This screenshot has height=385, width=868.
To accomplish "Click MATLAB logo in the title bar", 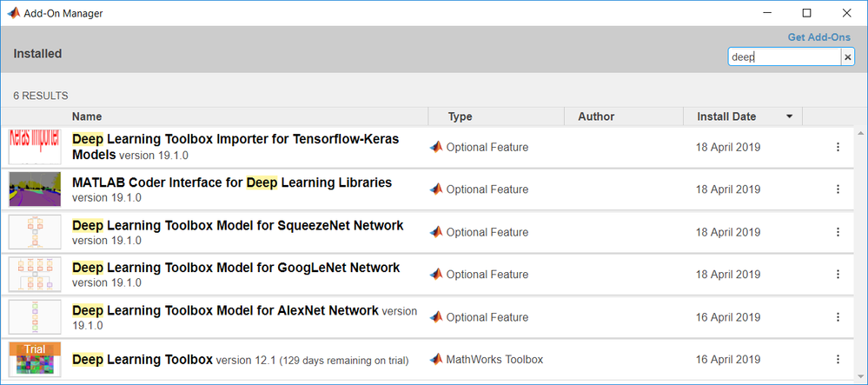I will point(13,13).
